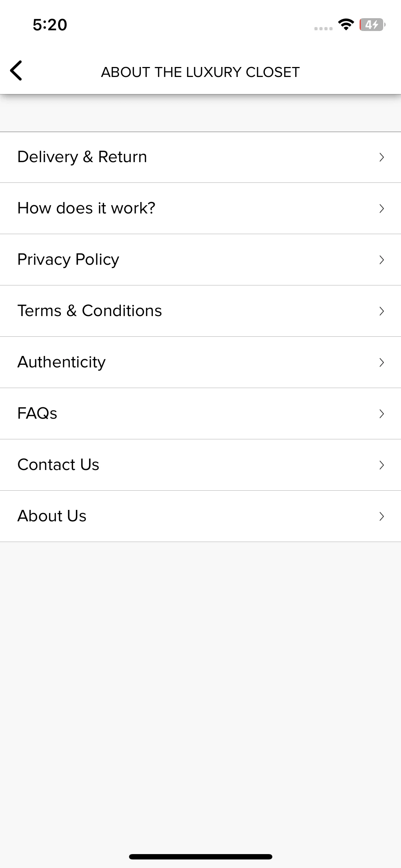Open Terms & Conditions
401x868 pixels.
click(200, 311)
